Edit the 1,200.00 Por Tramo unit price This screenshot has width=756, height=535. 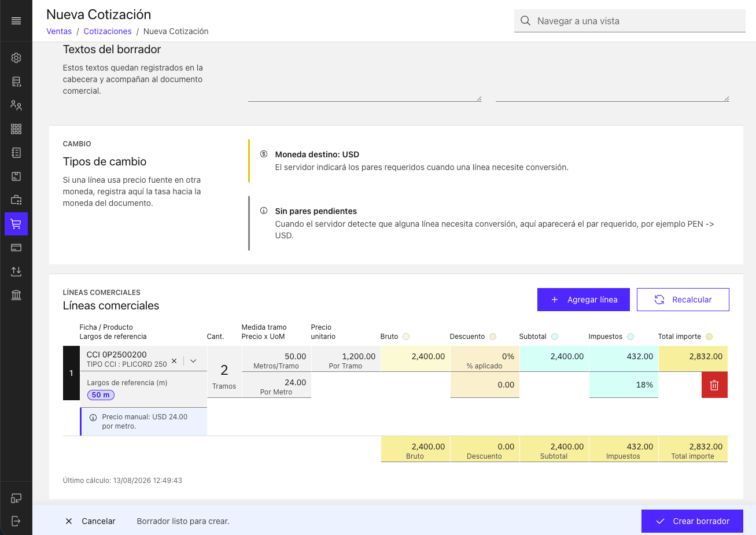(x=346, y=359)
